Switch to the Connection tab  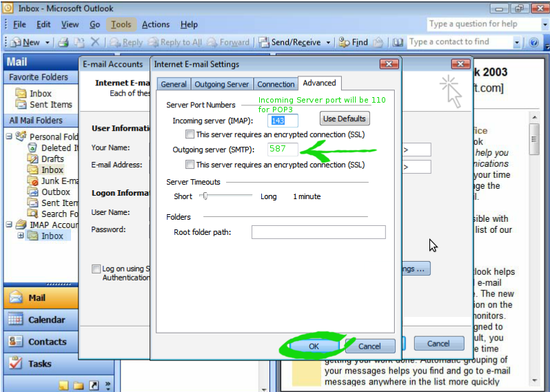pyautogui.click(x=276, y=84)
